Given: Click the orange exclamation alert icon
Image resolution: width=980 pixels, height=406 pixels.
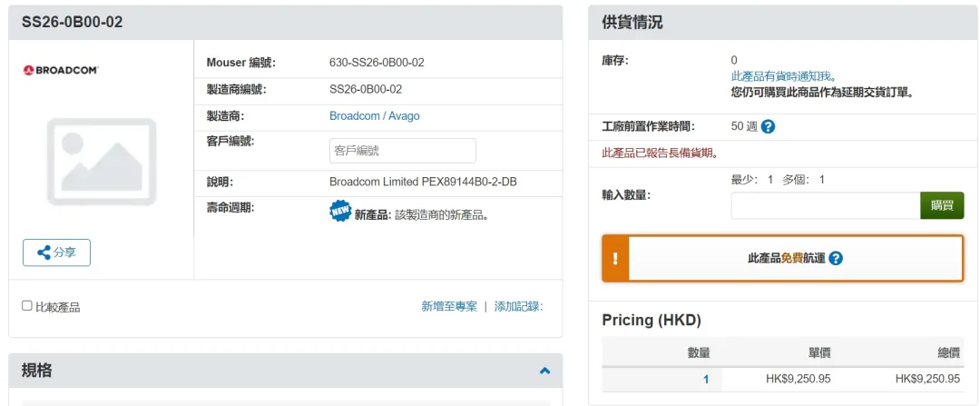Looking at the screenshot, I should point(614,258).
